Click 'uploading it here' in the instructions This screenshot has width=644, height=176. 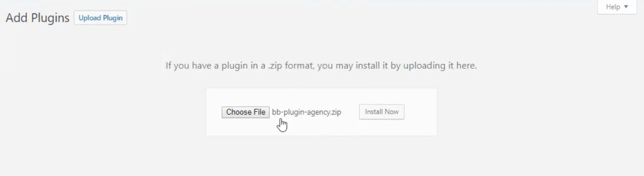click(440, 66)
